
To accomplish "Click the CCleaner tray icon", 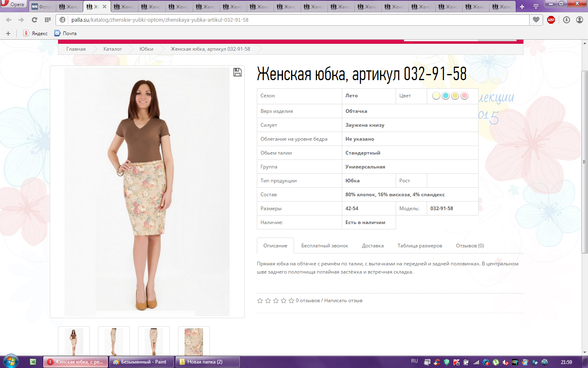I will 437,362.
